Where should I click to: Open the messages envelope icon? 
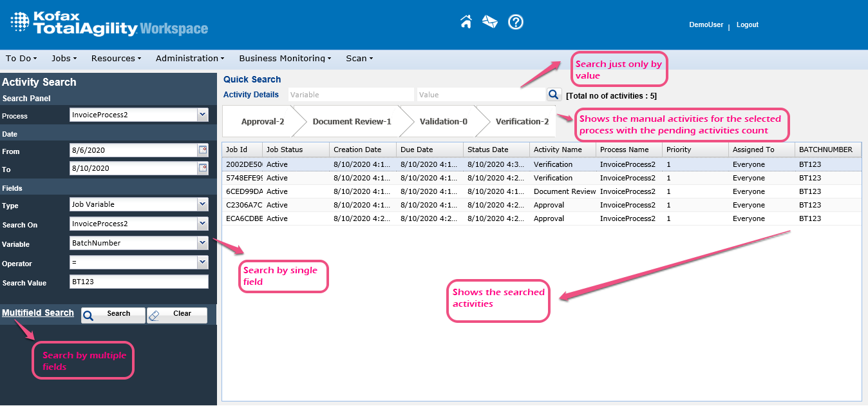click(490, 23)
